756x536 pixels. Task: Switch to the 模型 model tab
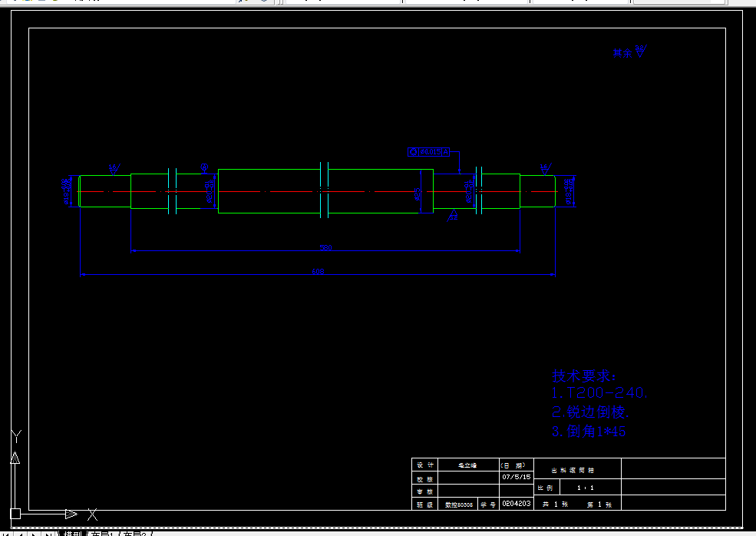point(72,534)
